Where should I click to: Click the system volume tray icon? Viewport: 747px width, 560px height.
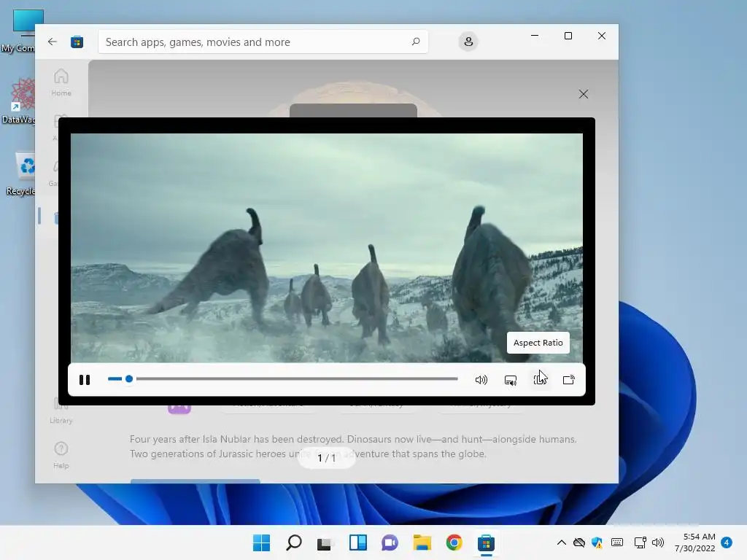(x=658, y=542)
